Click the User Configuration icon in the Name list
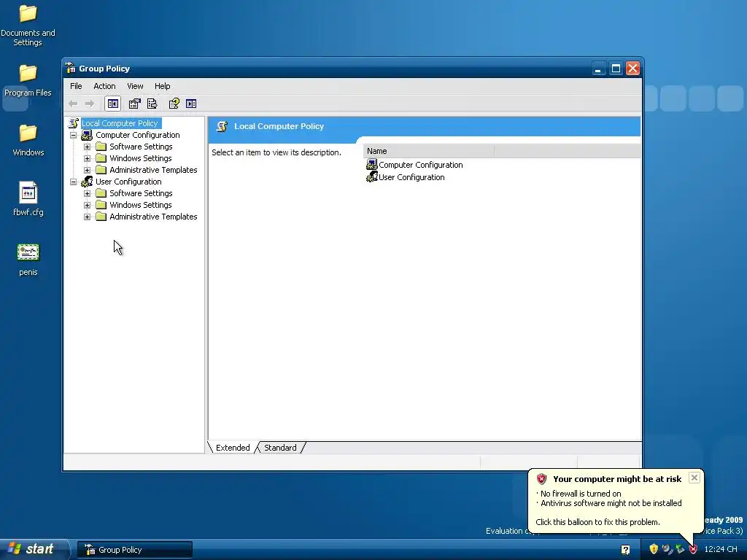Image resolution: width=747 pixels, height=560 pixels. pos(371,177)
